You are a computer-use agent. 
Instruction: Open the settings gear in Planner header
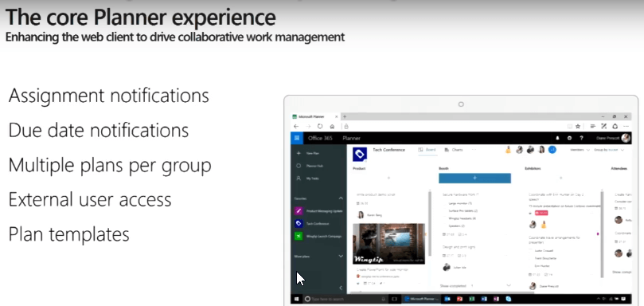[569, 138]
